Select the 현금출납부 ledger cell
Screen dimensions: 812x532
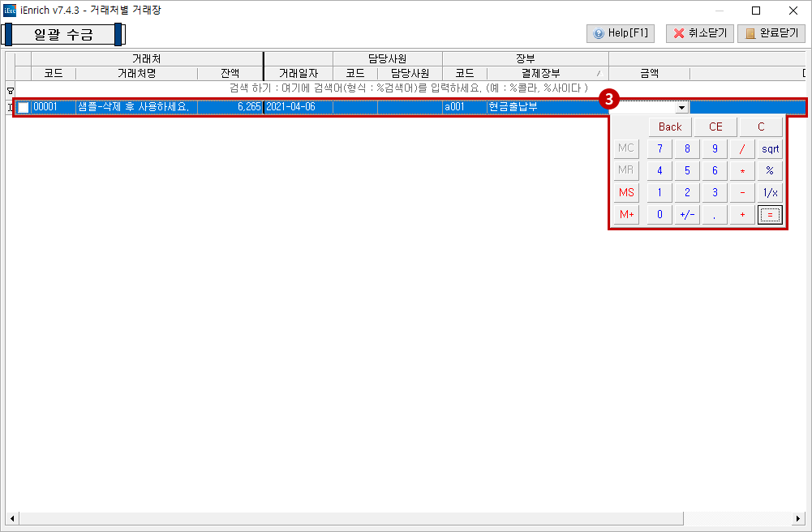pos(548,107)
